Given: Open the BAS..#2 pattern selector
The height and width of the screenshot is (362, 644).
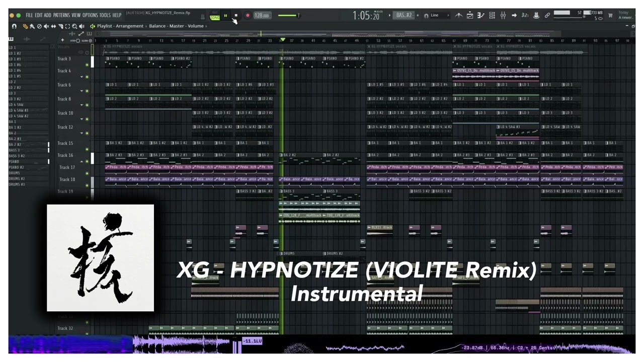Looking at the screenshot, I should click(404, 15).
